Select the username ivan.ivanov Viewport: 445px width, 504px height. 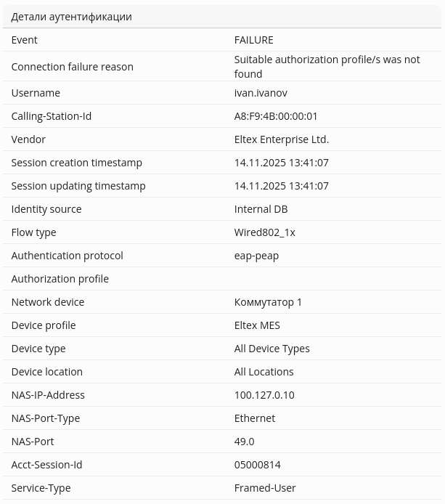point(261,93)
